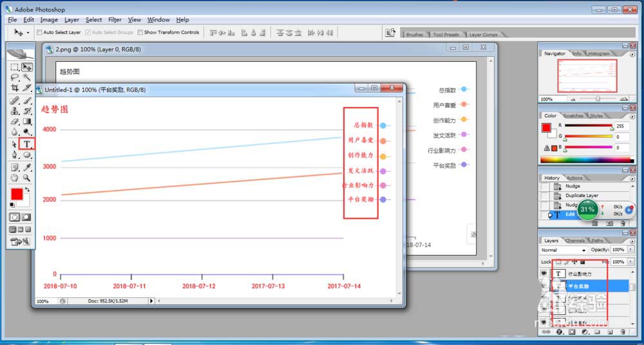Hide the 行业影响力 text layer
The height and width of the screenshot is (345, 644).
544,273
